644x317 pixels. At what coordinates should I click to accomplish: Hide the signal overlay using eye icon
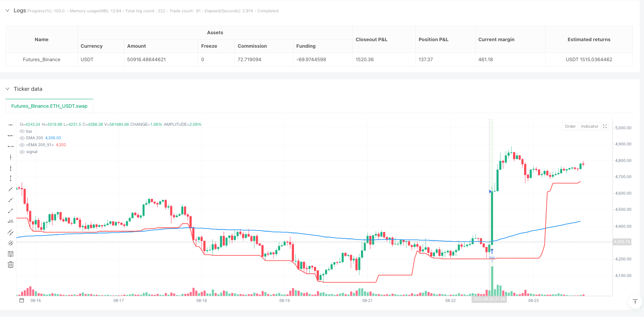(22, 152)
